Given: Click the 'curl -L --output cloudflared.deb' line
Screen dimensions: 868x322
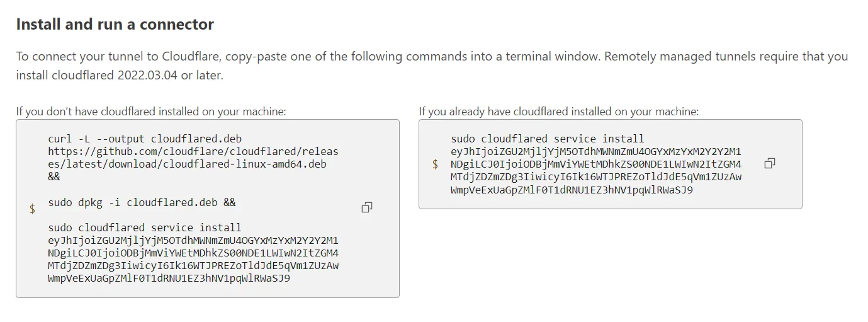Looking at the screenshot, I should click(x=145, y=139).
